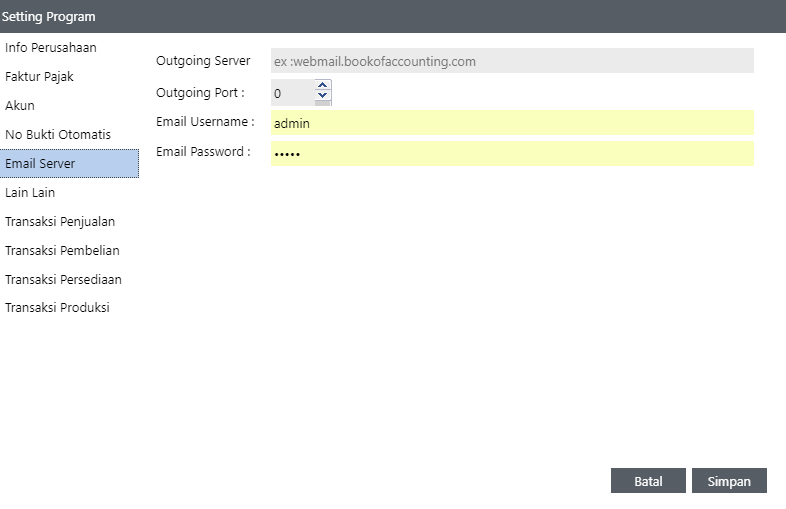Image resolution: width=786 pixels, height=509 pixels.
Task: Click the Setting Program title bar
Action: (392, 16)
